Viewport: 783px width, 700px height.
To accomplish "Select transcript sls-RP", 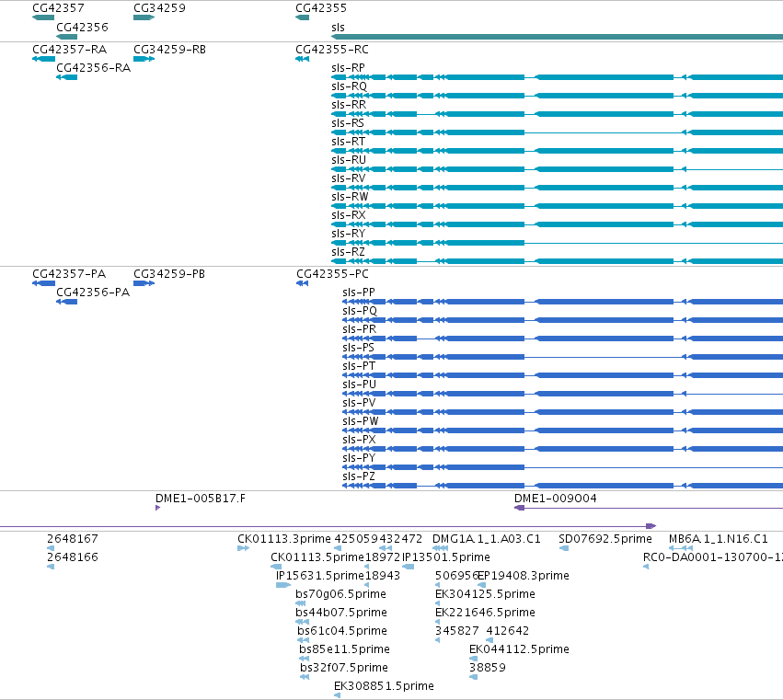I will 348,68.
